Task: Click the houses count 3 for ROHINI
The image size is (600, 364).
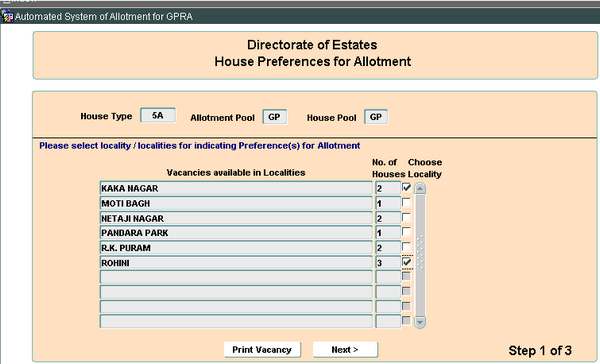Action: pos(388,263)
